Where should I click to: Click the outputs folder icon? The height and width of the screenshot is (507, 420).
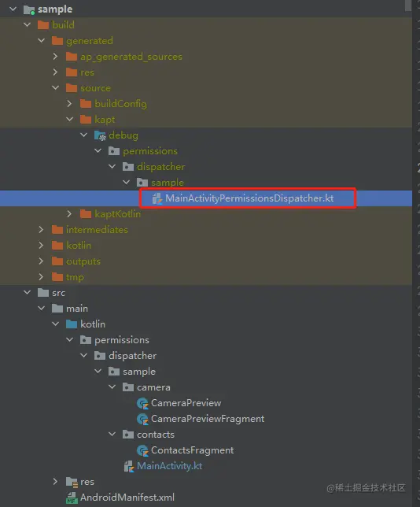pos(57,261)
